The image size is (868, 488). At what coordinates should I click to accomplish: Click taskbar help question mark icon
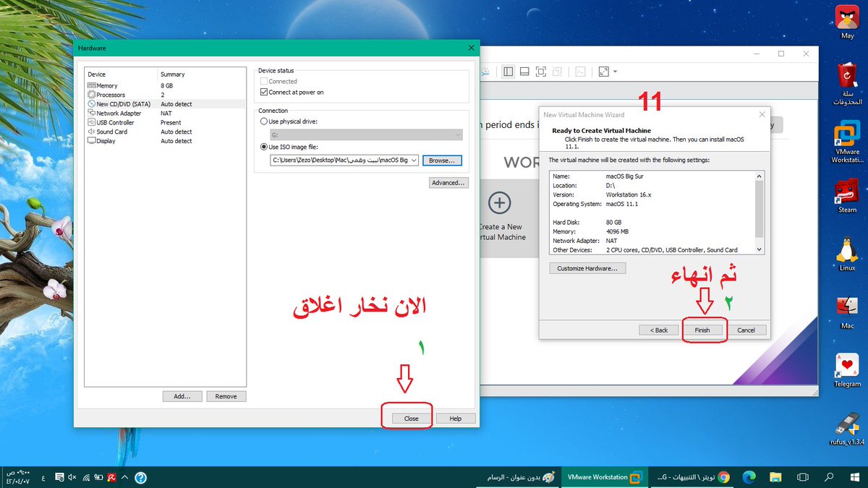pyautogui.click(x=141, y=477)
